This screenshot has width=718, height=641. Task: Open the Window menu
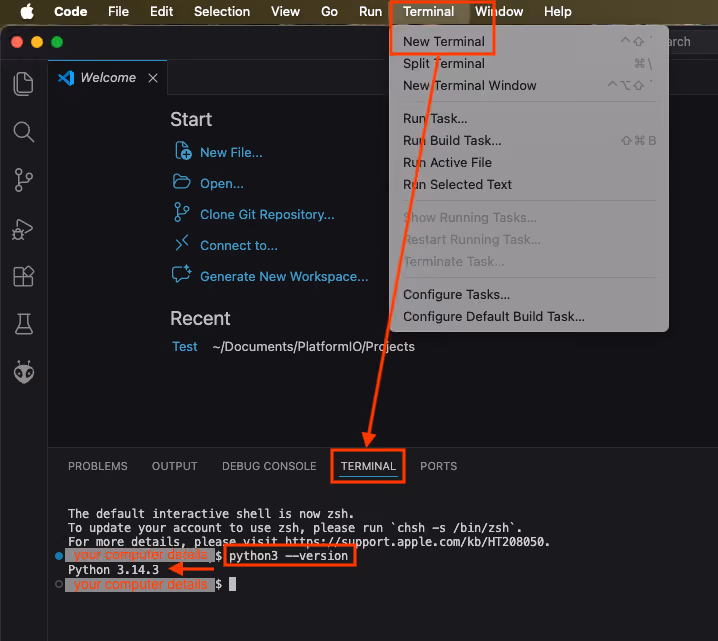[x=499, y=11]
